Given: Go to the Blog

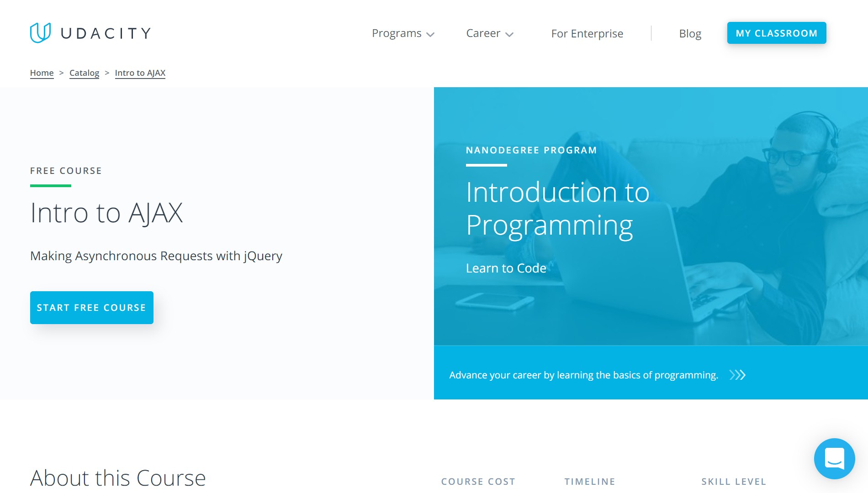Looking at the screenshot, I should pos(690,33).
